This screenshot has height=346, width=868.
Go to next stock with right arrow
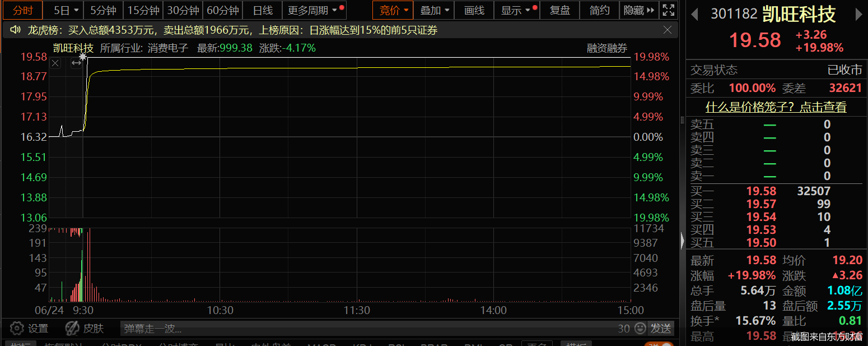(x=859, y=15)
